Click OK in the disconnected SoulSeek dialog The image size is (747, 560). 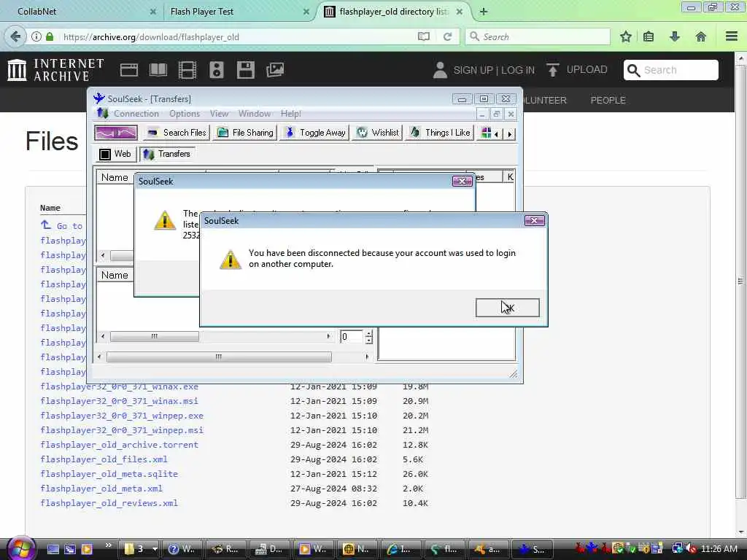[508, 308]
